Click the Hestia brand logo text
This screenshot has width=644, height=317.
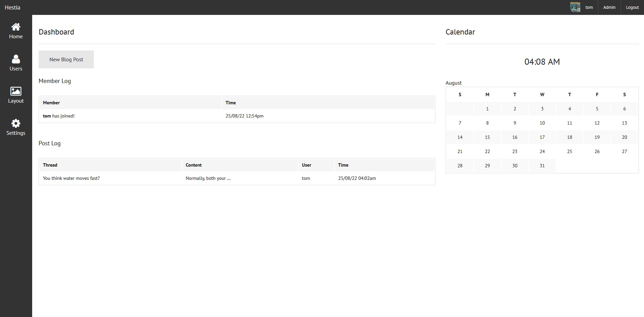click(13, 7)
